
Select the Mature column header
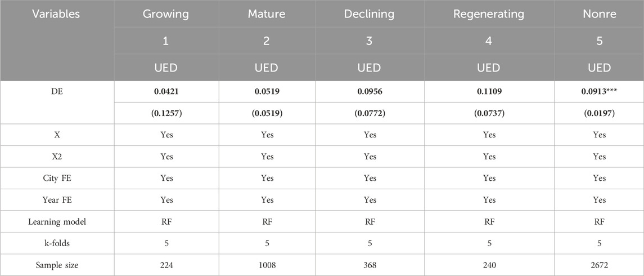(267, 14)
